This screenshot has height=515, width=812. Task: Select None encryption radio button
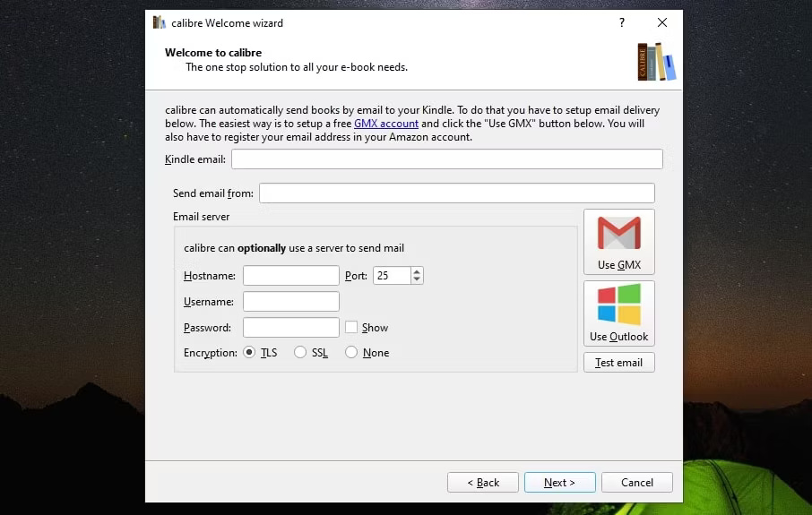click(351, 353)
